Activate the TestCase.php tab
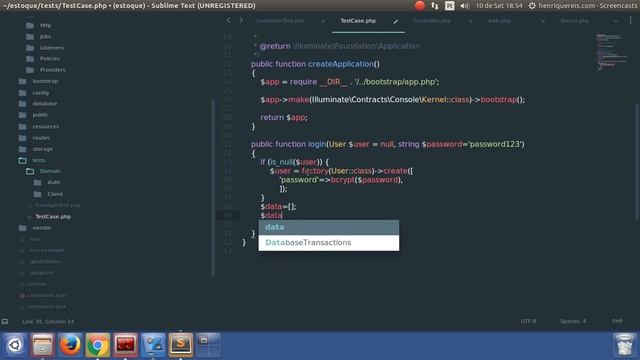640x360 pixels. tap(358, 21)
